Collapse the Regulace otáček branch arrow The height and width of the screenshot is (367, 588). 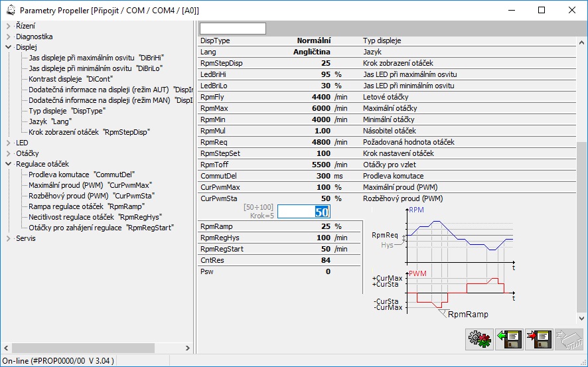pos(8,164)
